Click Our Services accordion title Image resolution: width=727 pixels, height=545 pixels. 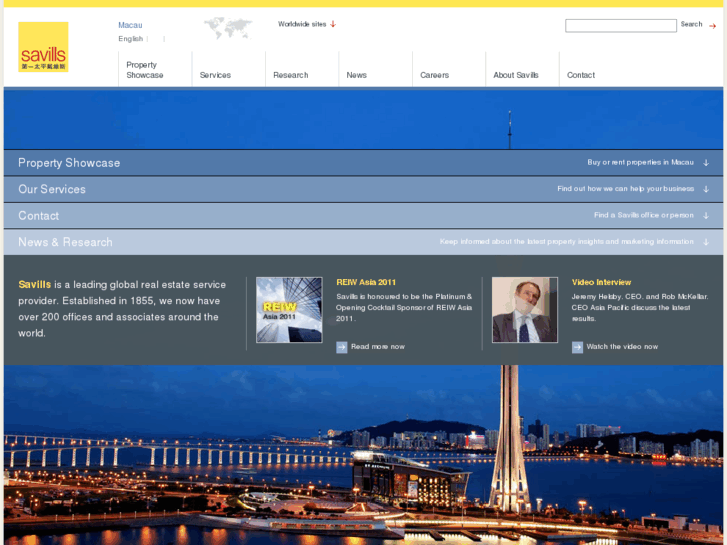pos(52,189)
